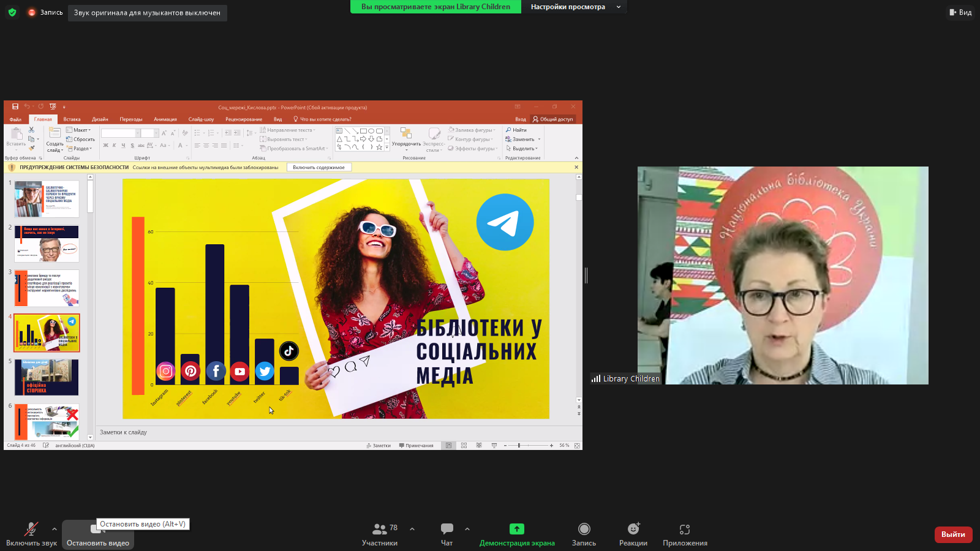Expand the Макет layout dropdown
This screenshot has width=980, height=551.
pos(78,130)
